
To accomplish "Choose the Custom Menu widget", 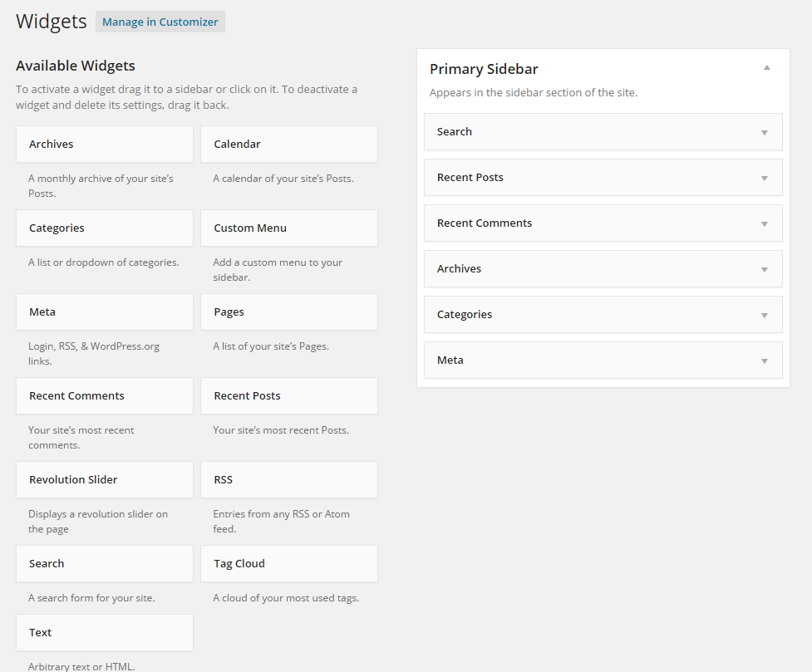I will [289, 228].
